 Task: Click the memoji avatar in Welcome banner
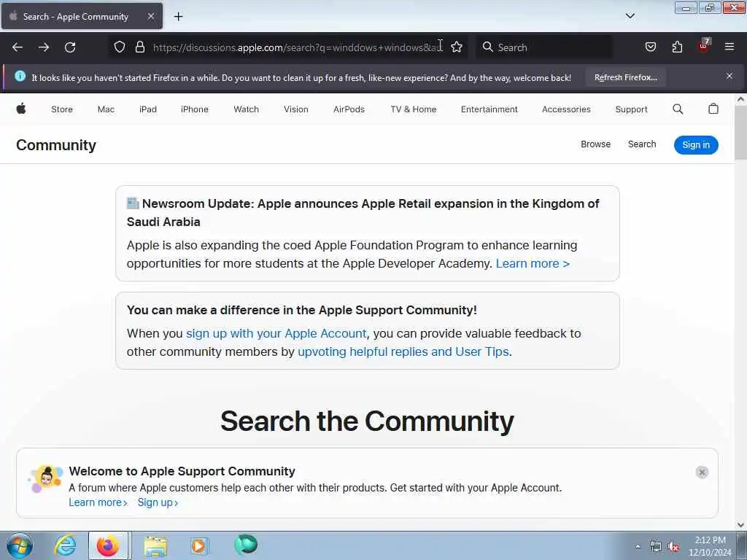click(x=45, y=478)
